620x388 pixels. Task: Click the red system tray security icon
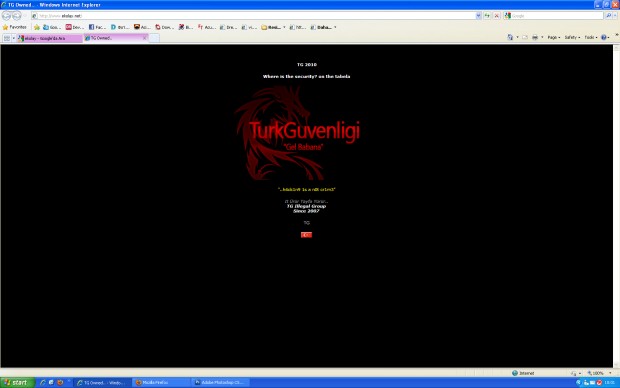click(599, 382)
